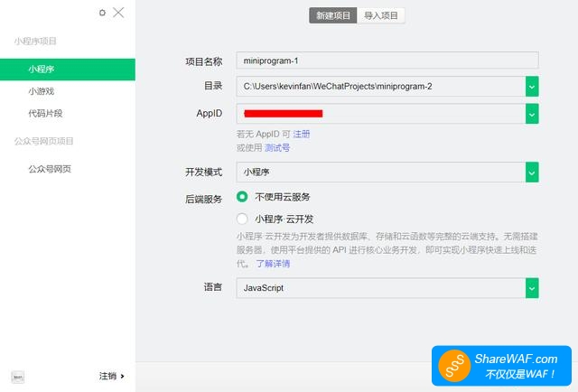Screen dimensions: 578x392
Task: Select 不使用云服务 radio button
Action: 242,197
